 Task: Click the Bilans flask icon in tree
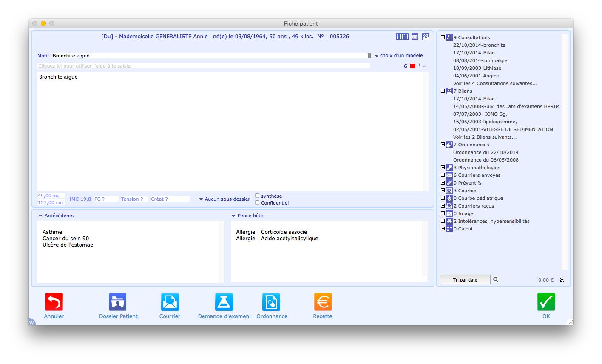pyautogui.click(x=449, y=91)
